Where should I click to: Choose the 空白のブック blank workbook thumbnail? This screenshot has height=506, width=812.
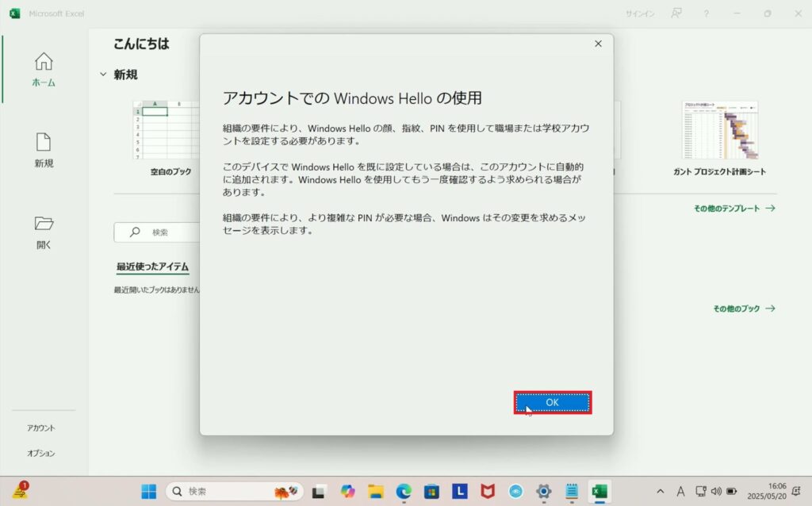coord(167,138)
